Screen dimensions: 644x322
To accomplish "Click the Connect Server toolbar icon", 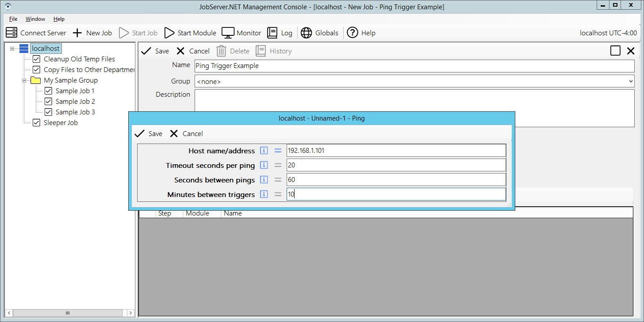I will (x=11, y=33).
